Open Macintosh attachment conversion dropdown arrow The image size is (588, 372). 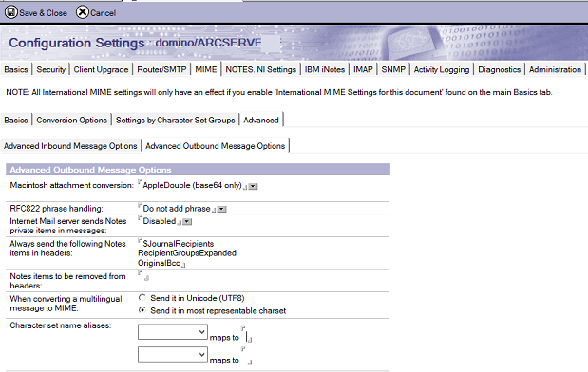[x=253, y=186]
